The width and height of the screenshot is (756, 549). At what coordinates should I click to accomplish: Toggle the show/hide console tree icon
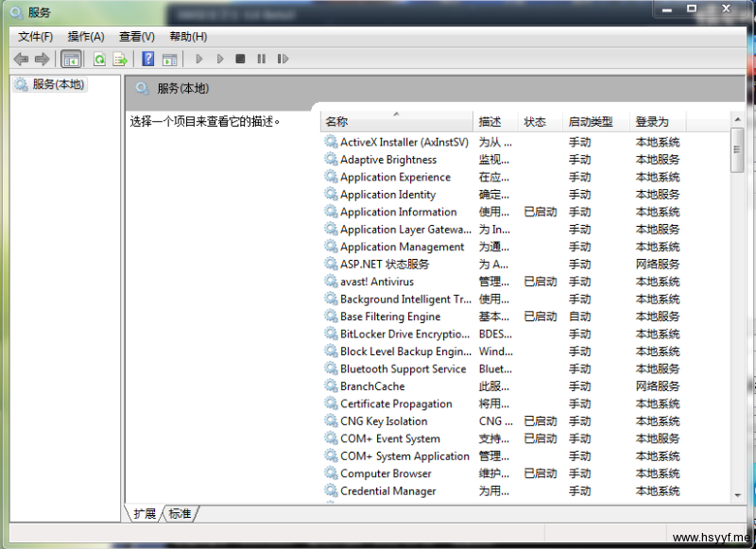[71, 59]
